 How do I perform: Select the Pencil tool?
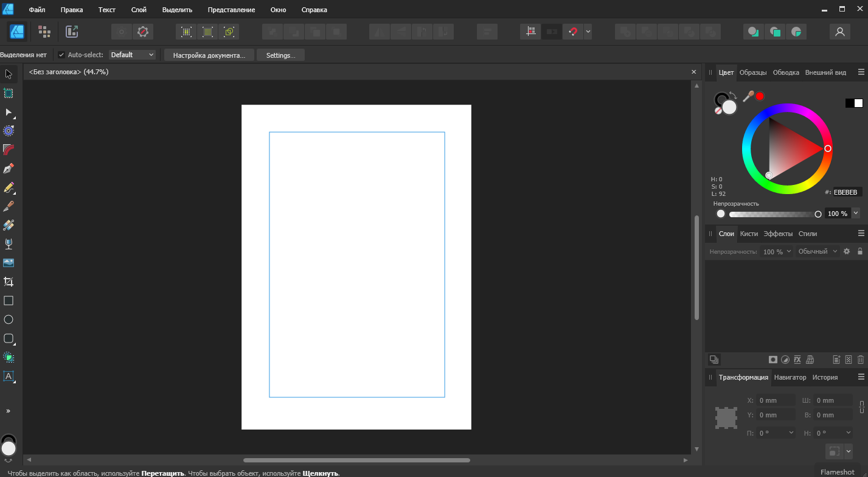[x=9, y=187]
